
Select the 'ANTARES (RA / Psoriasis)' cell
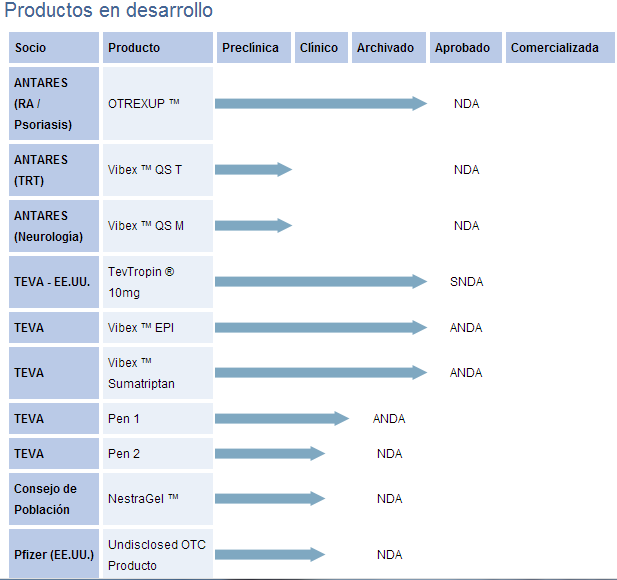54,103
